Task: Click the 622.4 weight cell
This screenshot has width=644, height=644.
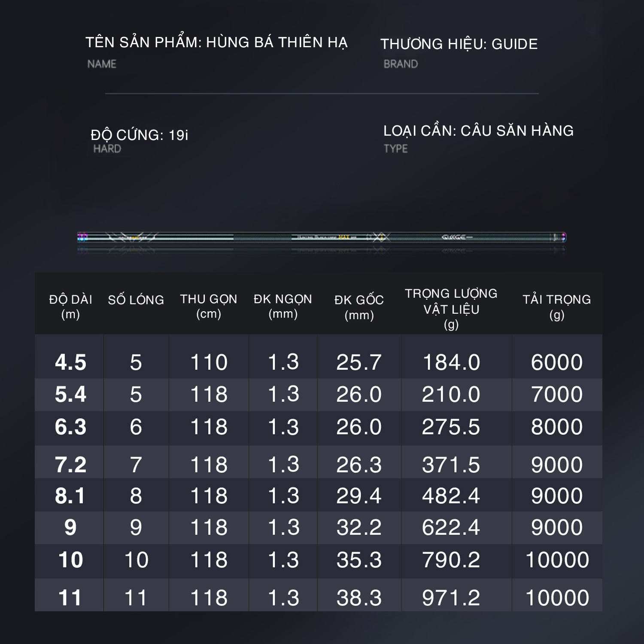Action: (451, 527)
